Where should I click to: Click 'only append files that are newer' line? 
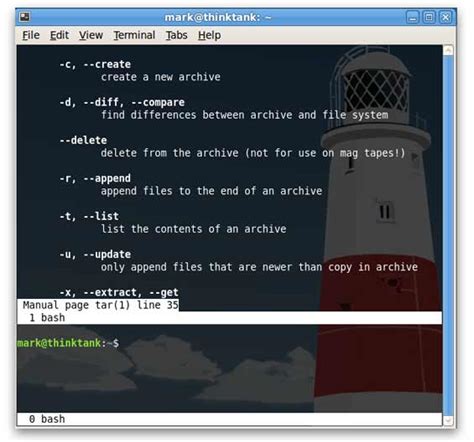pos(259,267)
